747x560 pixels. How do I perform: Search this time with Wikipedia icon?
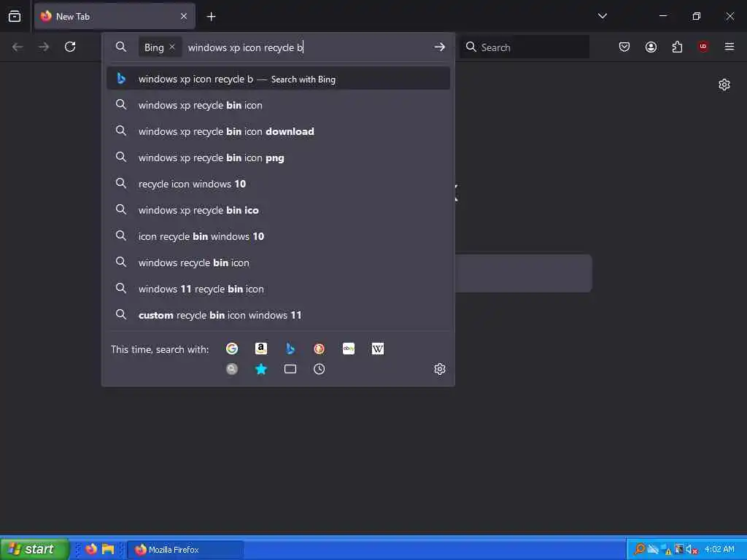[x=378, y=349]
